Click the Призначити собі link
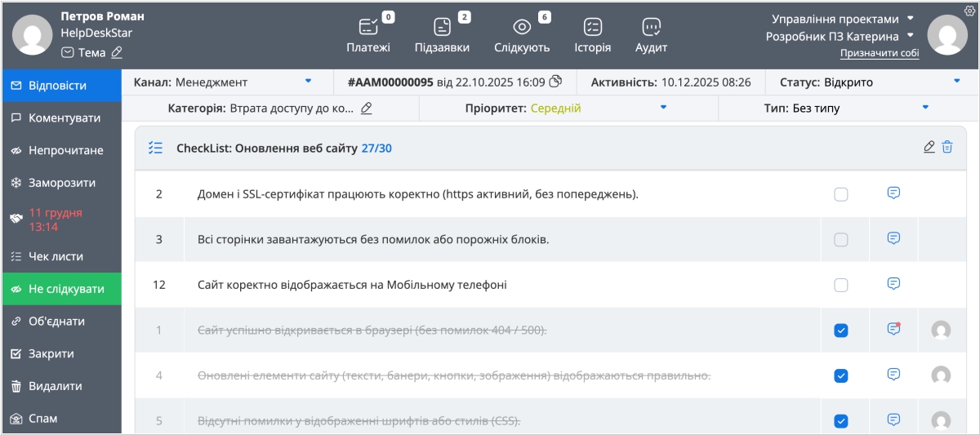The width and height of the screenshot is (980, 435). point(879,53)
